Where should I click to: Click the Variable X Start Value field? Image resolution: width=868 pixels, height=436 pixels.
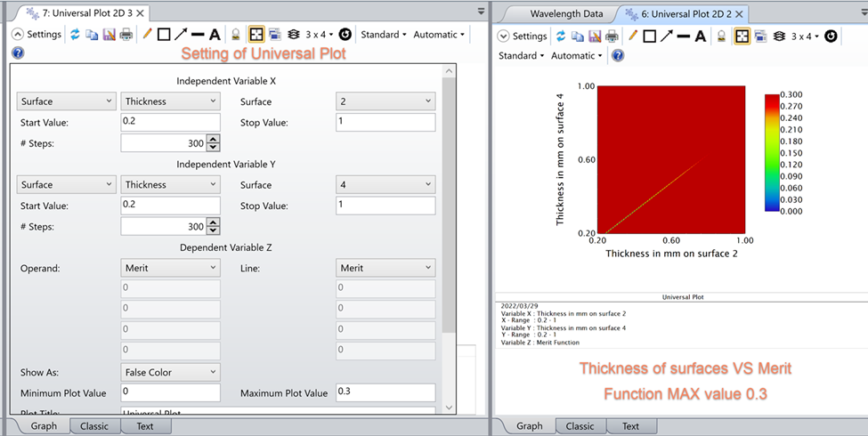pos(171,122)
